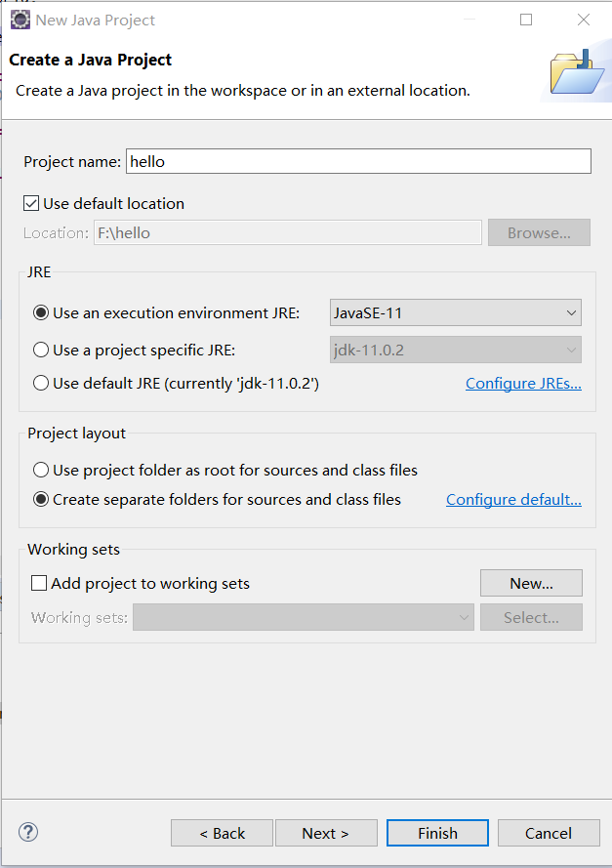The width and height of the screenshot is (612, 868).
Task: Open the JavaSE-11 execution environment dropdown
Action: [456, 313]
